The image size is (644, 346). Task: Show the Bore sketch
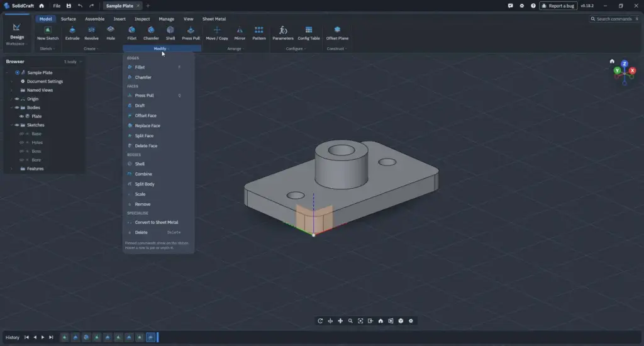(x=21, y=160)
